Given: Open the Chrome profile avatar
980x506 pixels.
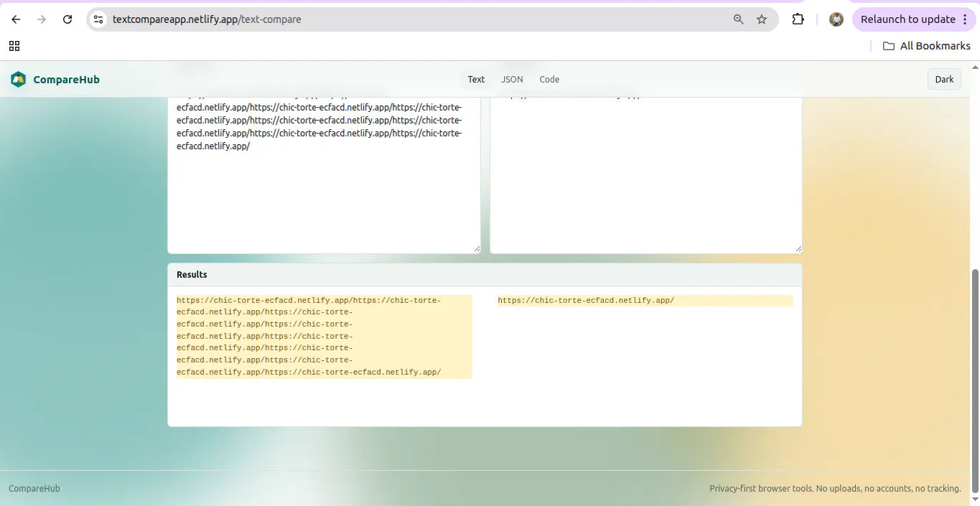Looking at the screenshot, I should tap(836, 19).
